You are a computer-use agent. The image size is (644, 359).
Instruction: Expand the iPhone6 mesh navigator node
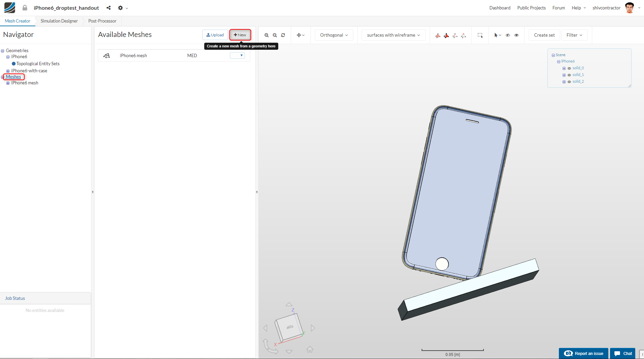8,83
